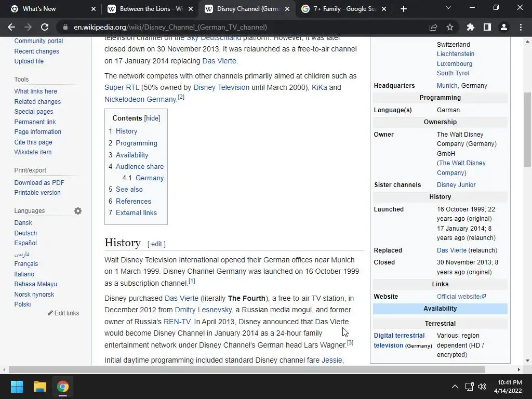Bookmark this page with the star icon

point(450,27)
